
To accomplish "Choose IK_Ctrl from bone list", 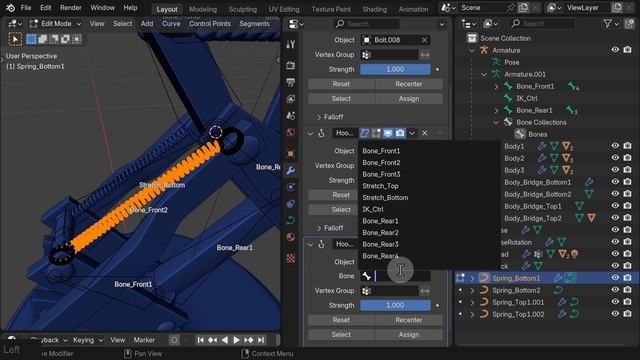I will 373,209.
